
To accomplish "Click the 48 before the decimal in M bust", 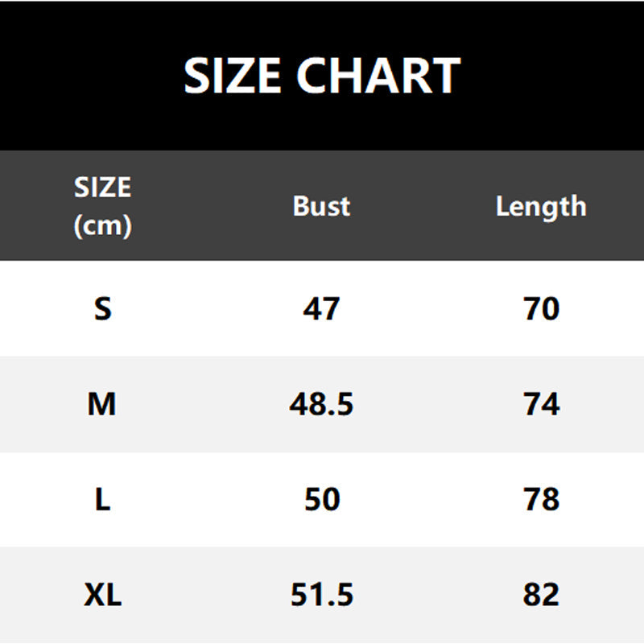I will [x=308, y=404].
